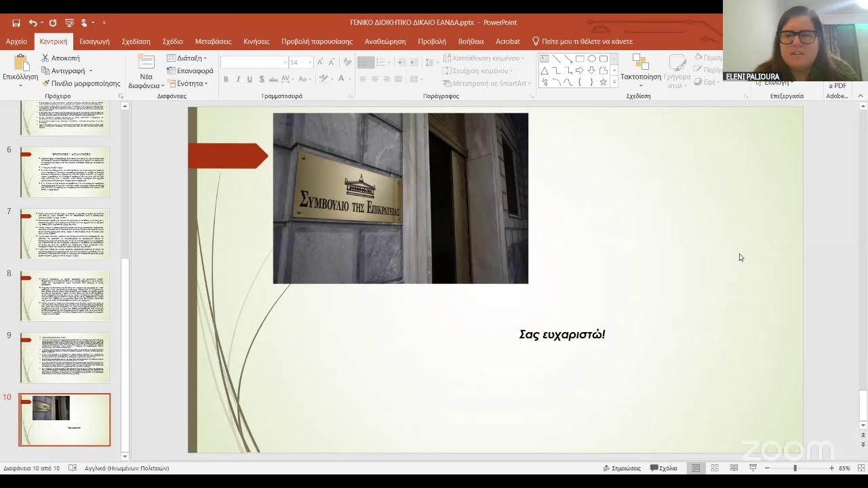This screenshot has height=488, width=868.
Task: Toggle text shadow
Action: pos(262,79)
